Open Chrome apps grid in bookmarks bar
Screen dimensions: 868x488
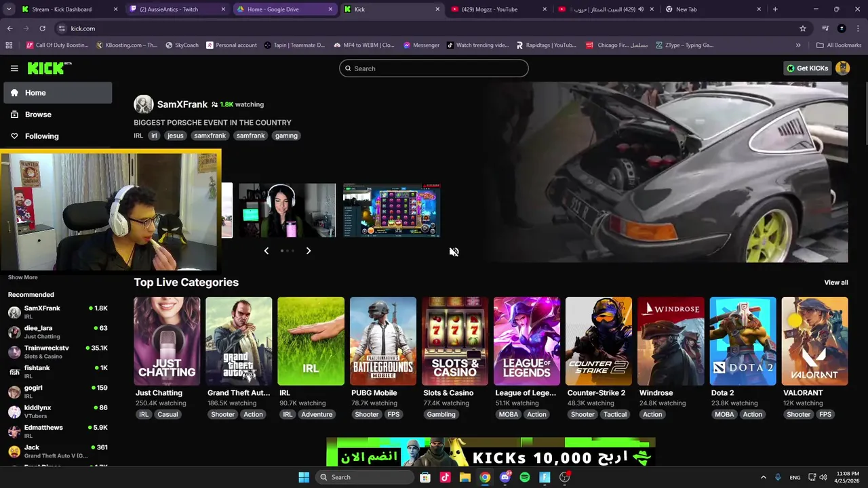[9, 45]
